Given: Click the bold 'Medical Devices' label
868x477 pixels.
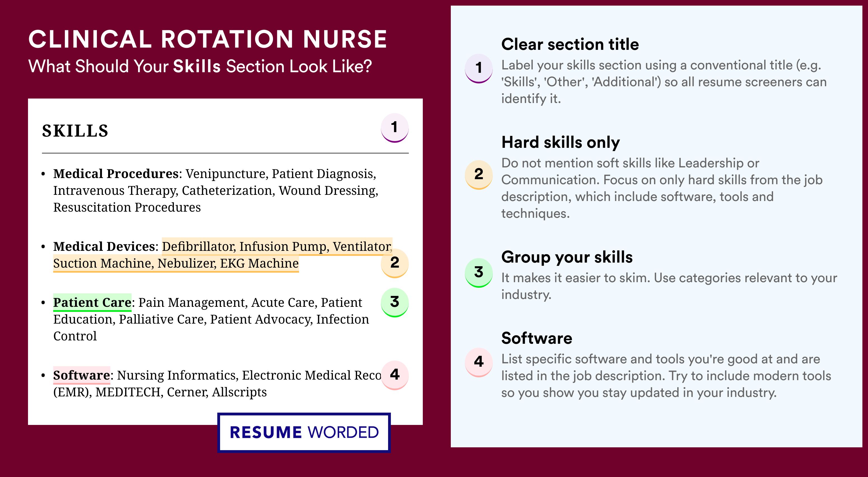Looking at the screenshot, I should pyautogui.click(x=104, y=246).
